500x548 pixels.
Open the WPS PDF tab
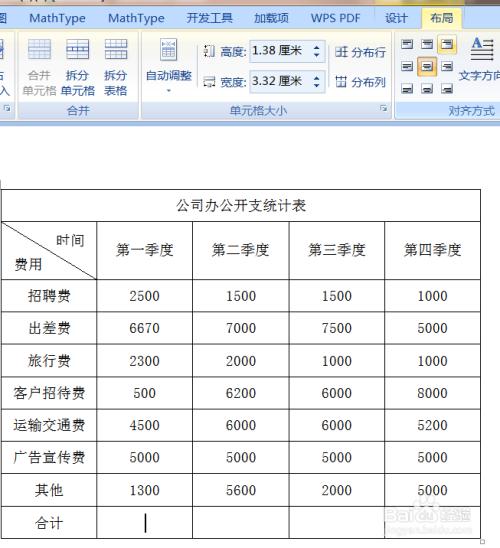(x=335, y=18)
